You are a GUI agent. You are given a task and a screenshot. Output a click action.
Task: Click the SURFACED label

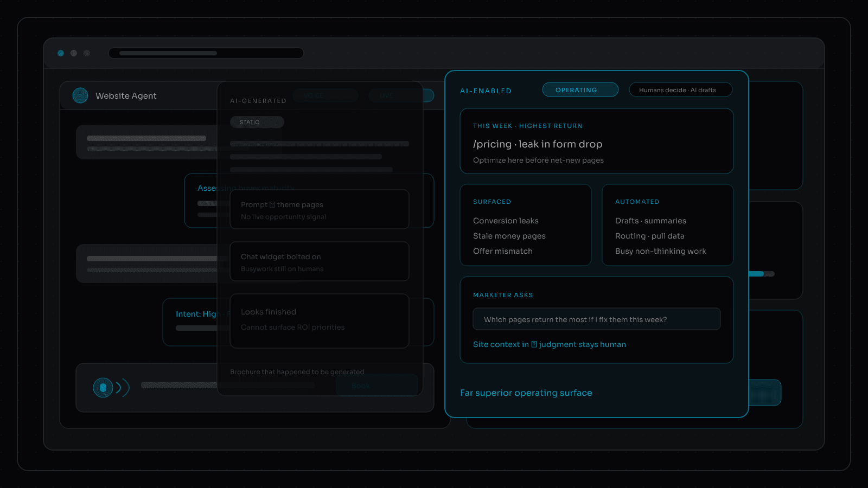pyautogui.click(x=492, y=202)
